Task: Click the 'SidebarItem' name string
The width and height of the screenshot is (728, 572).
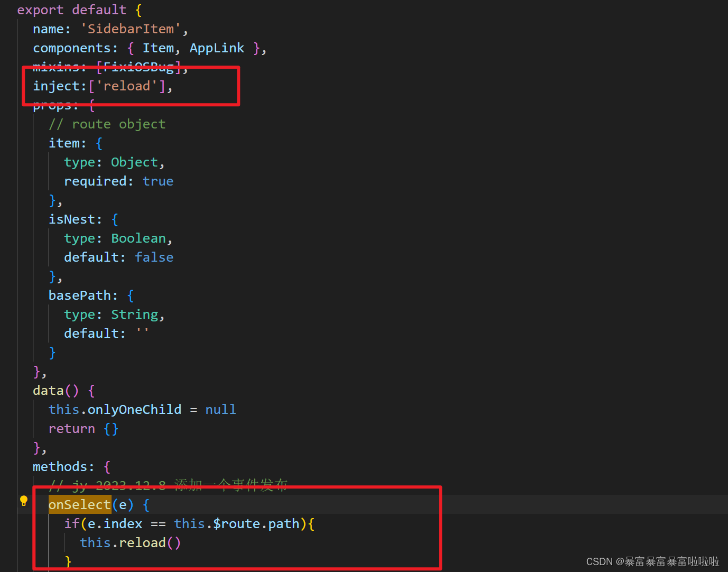Action: 131,29
